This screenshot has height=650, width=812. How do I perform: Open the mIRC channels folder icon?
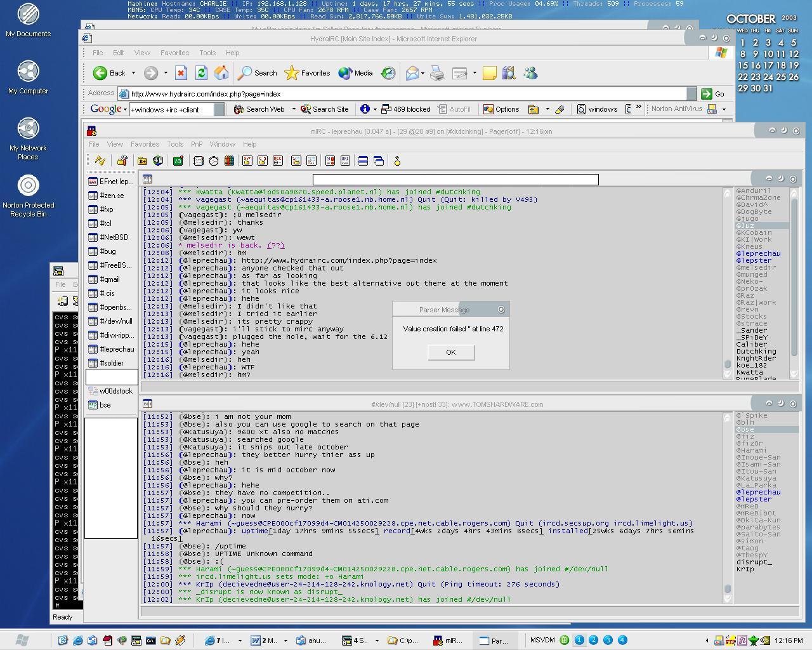(143, 161)
